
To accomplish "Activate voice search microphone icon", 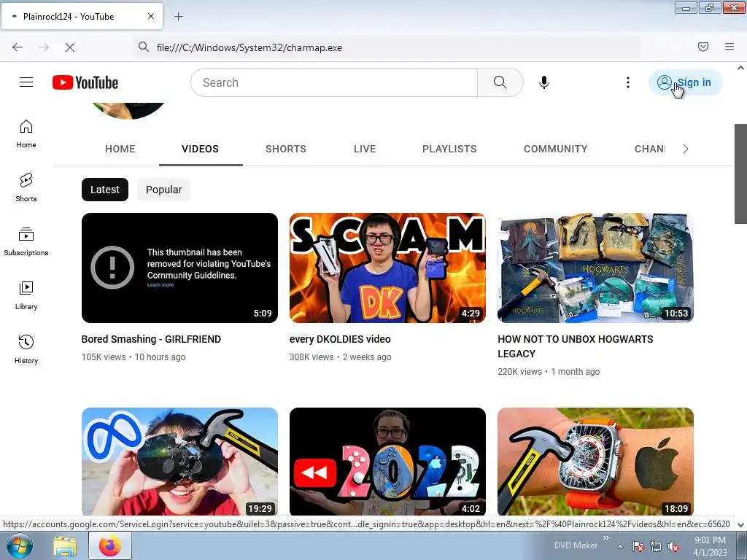I will [544, 82].
